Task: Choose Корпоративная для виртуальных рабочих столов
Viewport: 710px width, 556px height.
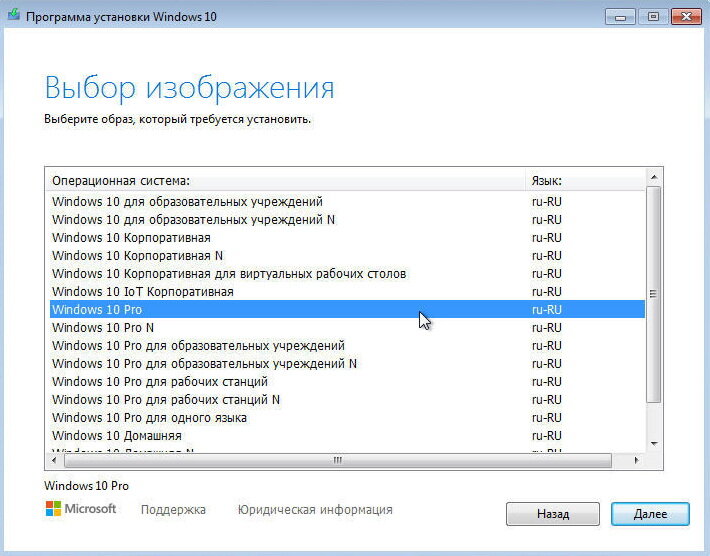Action: tap(347, 274)
